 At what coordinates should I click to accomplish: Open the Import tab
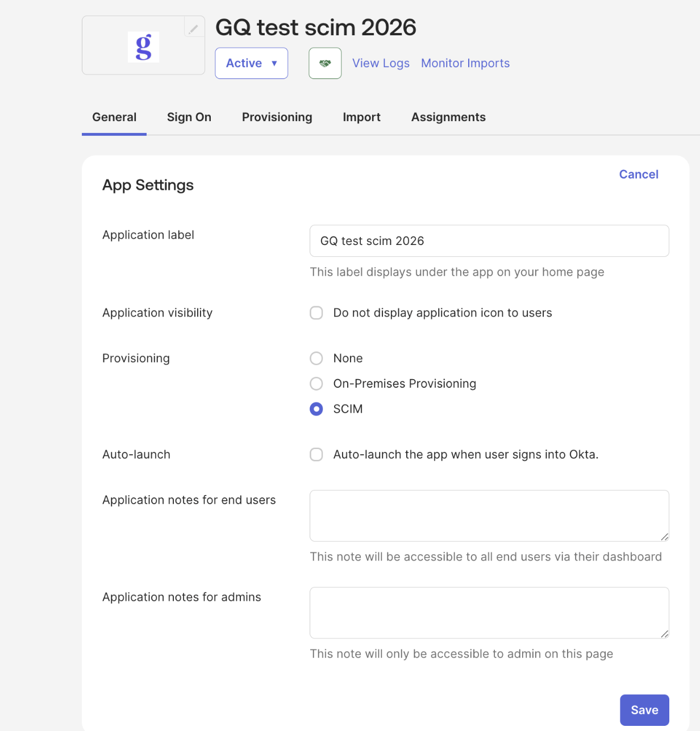coord(361,117)
